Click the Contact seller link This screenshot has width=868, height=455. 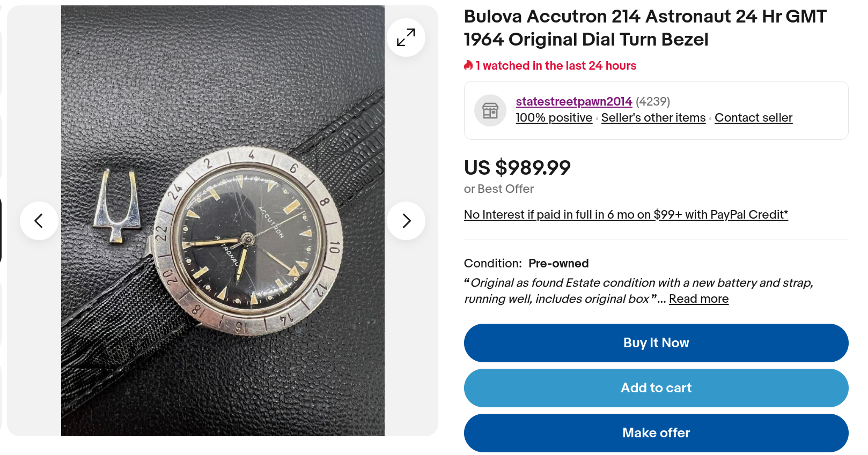click(753, 118)
